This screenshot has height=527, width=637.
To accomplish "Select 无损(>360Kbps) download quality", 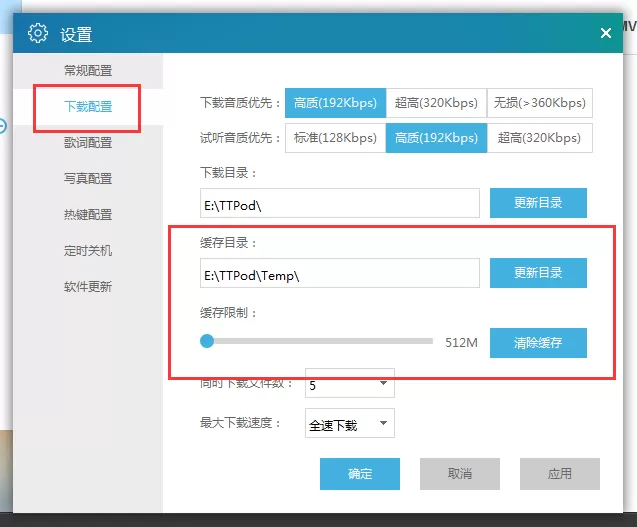I will (540, 103).
